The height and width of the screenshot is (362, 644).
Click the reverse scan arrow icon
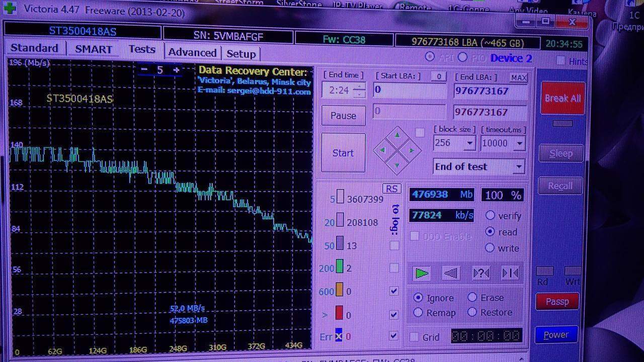451,273
